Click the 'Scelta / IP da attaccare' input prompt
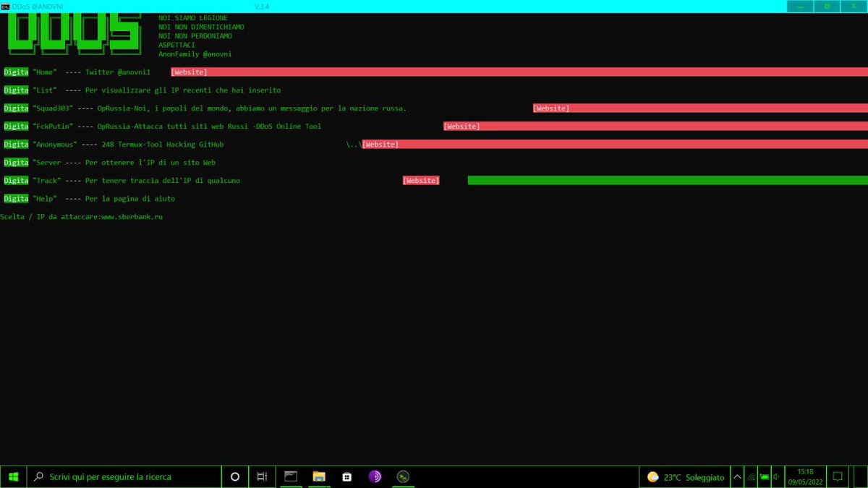This screenshot has width=868, height=488. pyautogui.click(x=50, y=217)
